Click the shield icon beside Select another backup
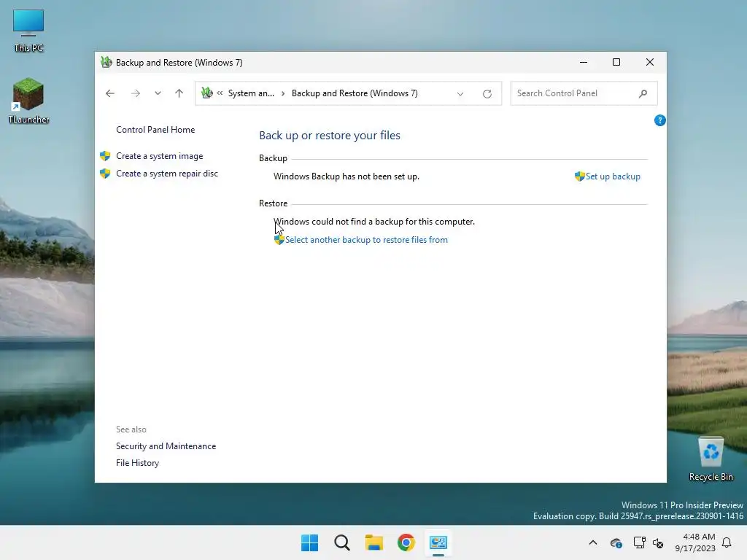The image size is (747, 560). pyautogui.click(x=279, y=239)
